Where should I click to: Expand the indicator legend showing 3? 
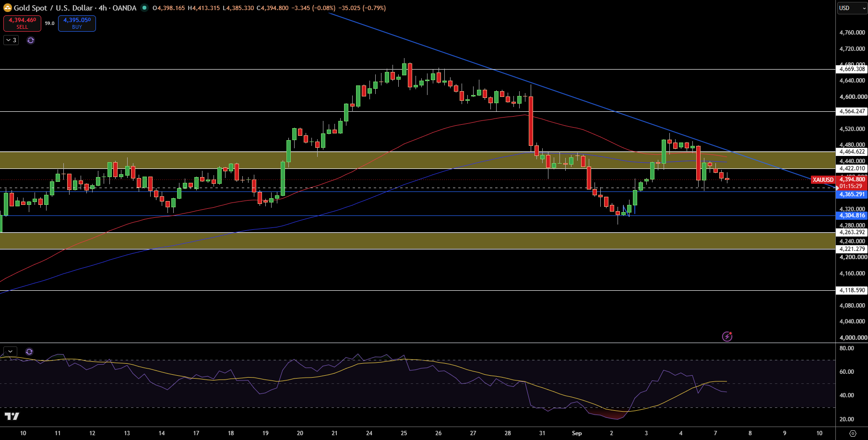pyautogui.click(x=11, y=40)
